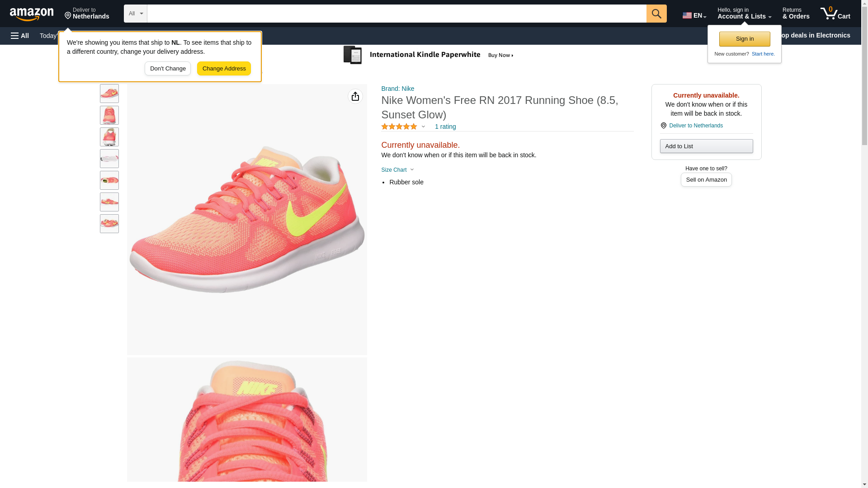Screen dimensions: 868x488
Task: Open Account & Lists menu
Action: pos(744,14)
